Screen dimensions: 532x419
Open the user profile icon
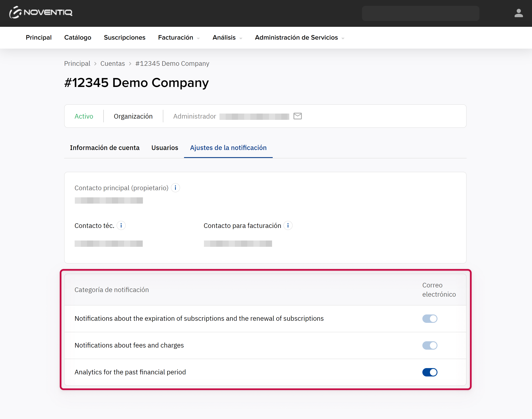click(x=519, y=13)
